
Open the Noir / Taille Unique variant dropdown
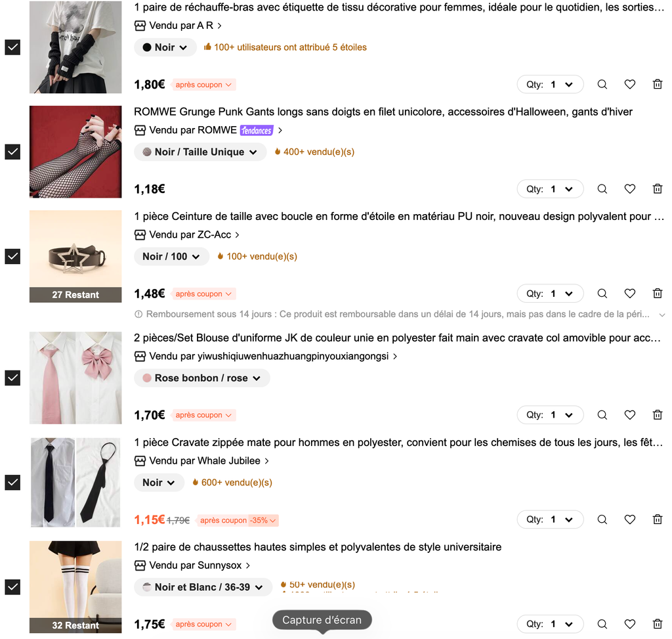coord(200,152)
